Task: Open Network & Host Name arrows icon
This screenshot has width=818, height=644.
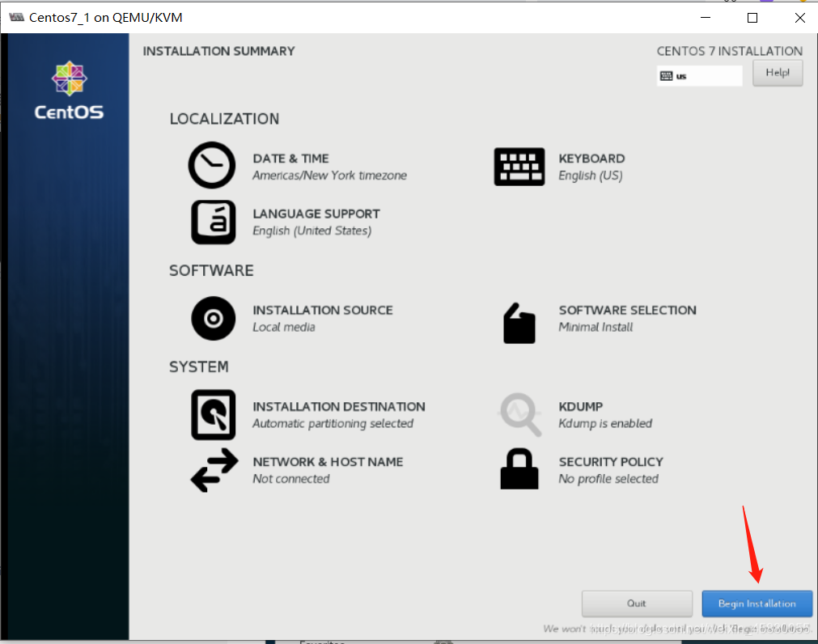Action: 214,470
